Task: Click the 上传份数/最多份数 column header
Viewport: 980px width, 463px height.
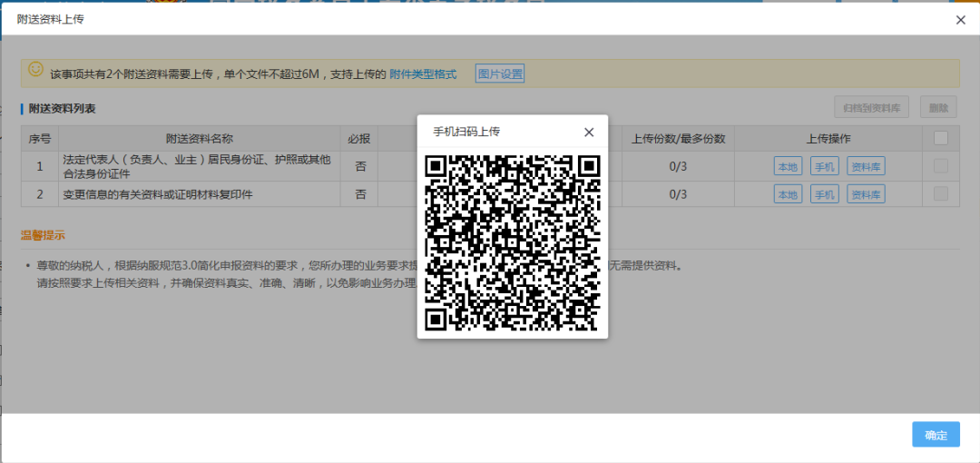Action: click(678, 138)
